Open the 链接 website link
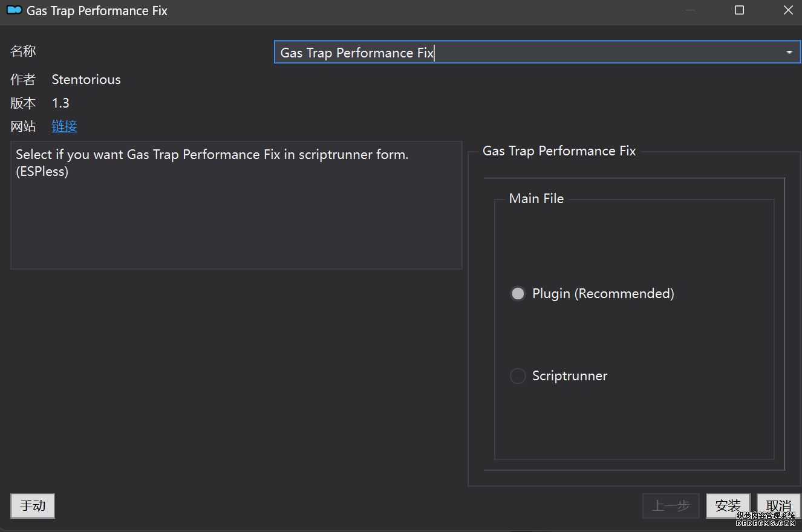 64,126
